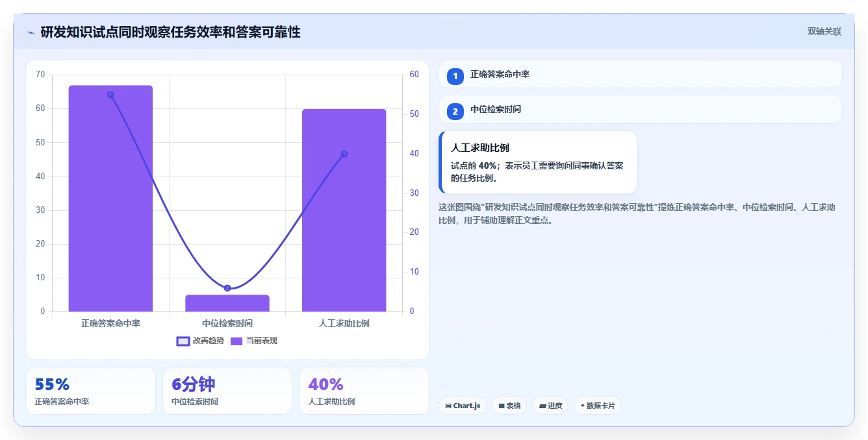Image resolution: width=868 pixels, height=440 pixels.
Task: Select step 1 正确答案命中率 item
Action: point(640,74)
